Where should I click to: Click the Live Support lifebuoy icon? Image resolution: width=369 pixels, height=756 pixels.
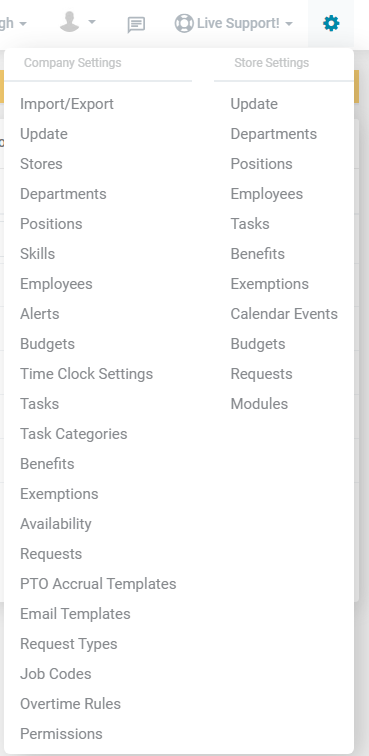coord(184,23)
